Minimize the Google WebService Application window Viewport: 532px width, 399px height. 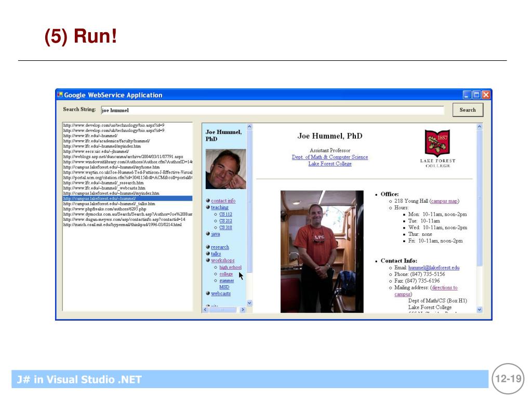coord(467,95)
